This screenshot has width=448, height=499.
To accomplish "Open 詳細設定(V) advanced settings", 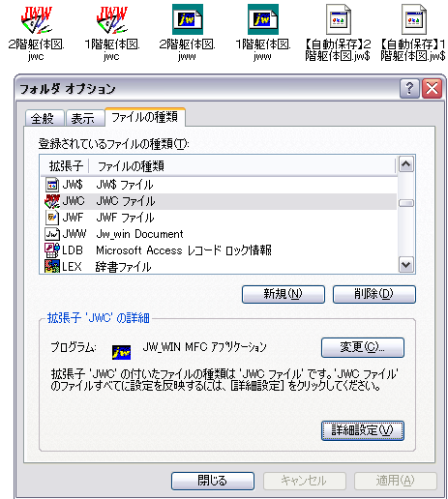I will (x=363, y=430).
